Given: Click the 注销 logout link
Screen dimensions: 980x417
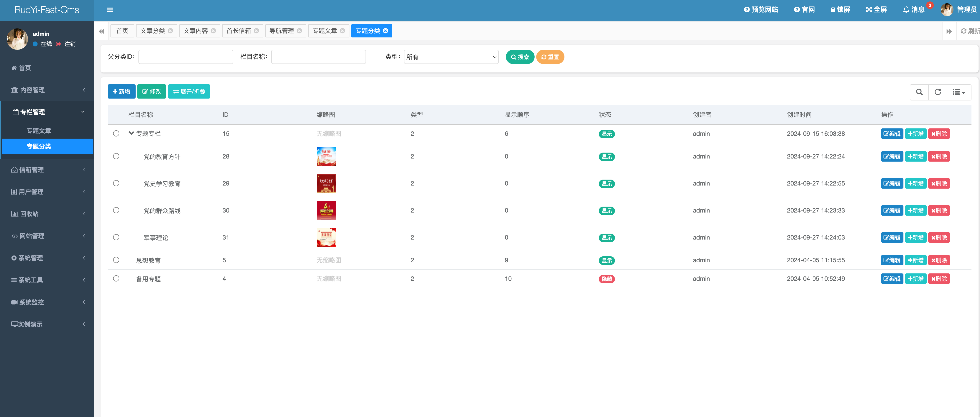Looking at the screenshot, I should point(66,44).
